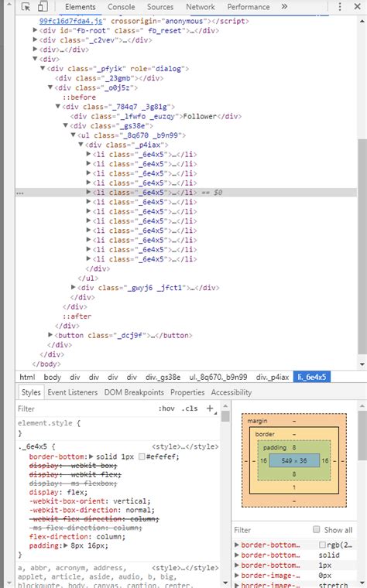The image size is (367, 588).
Task: Open the Network tab
Action: pyautogui.click(x=201, y=7)
